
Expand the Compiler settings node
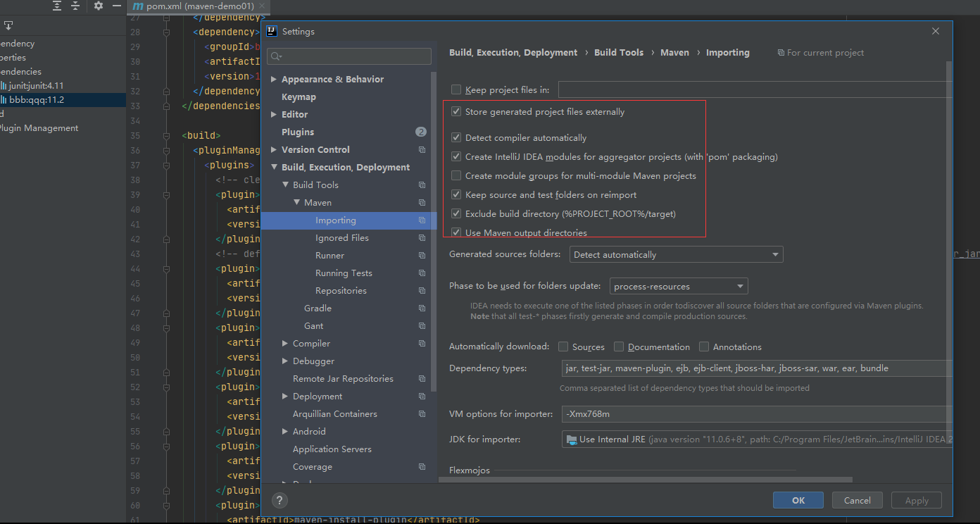(x=285, y=343)
